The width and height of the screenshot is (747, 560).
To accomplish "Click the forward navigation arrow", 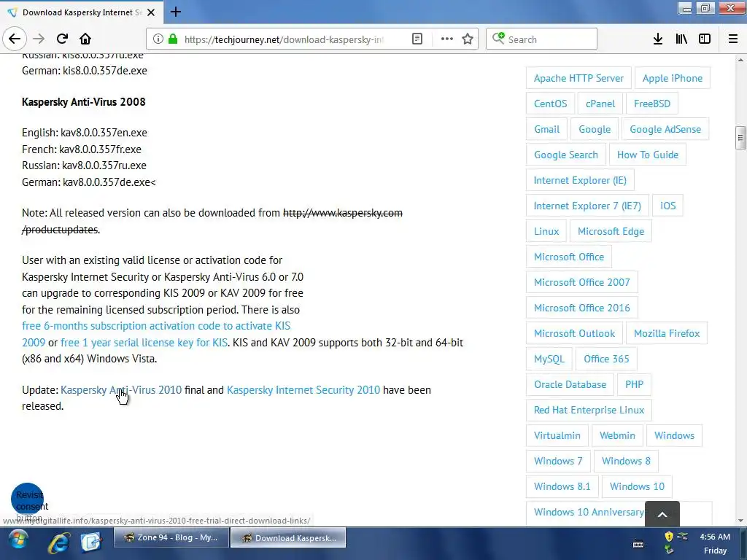I will [39, 39].
